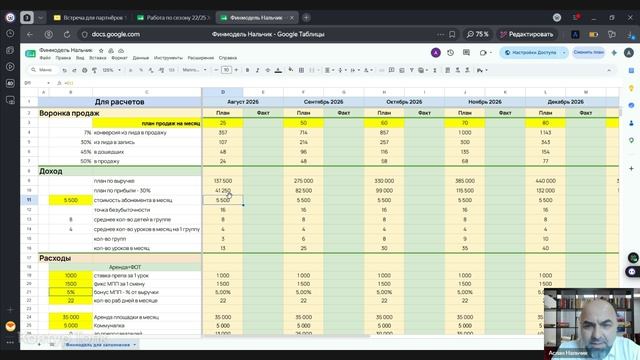The width and height of the screenshot is (640, 360).
Task: Select row 11 header
Action: point(29,200)
